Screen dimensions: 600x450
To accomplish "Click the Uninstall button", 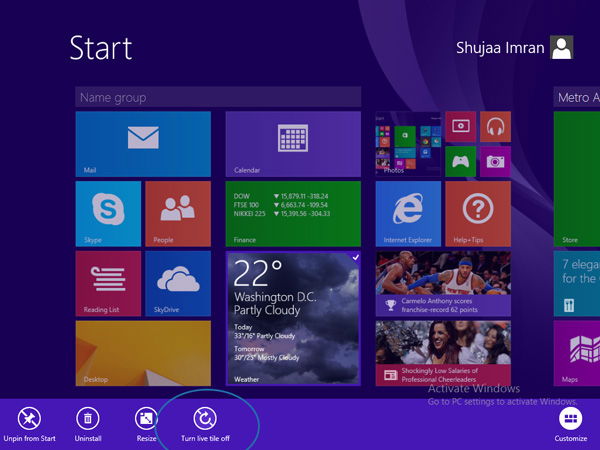I will click(88, 425).
